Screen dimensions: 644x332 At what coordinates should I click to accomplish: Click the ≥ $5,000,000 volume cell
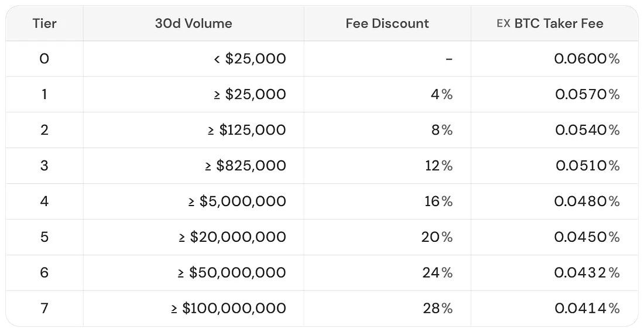237,201
